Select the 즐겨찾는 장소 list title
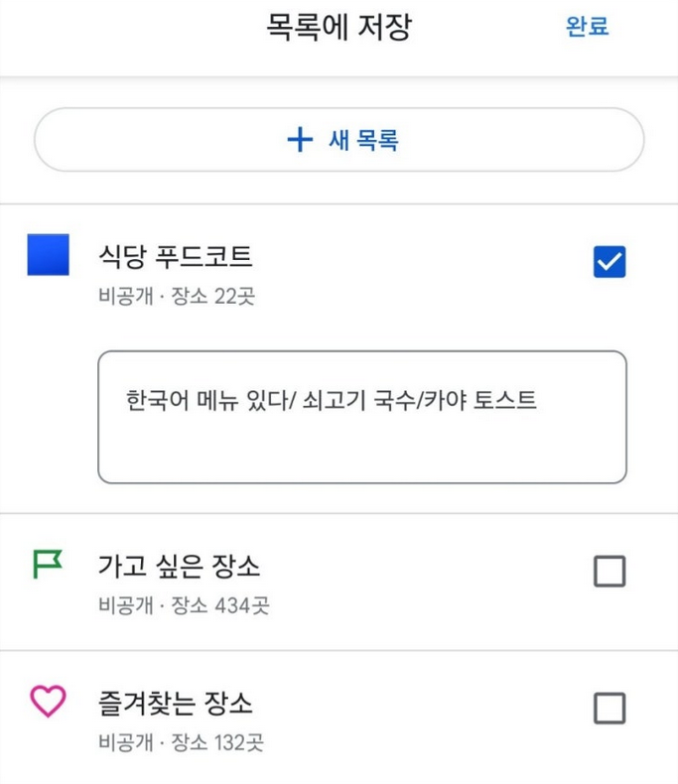 point(176,704)
